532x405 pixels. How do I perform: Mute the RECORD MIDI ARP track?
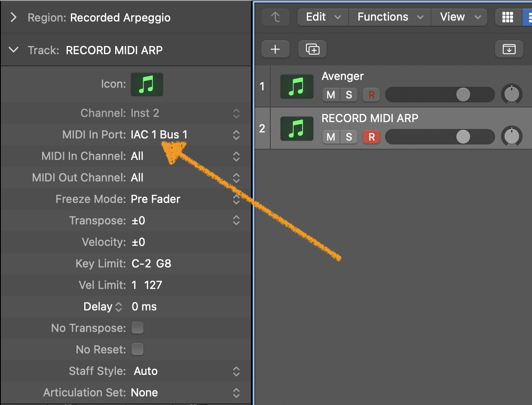pyautogui.click(x=331, y=137)
